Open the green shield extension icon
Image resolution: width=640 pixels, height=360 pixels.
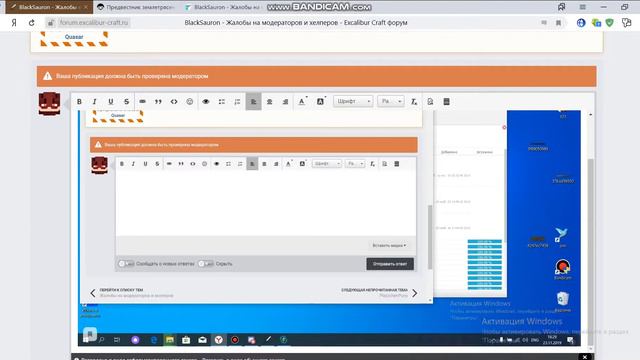coord(610,23)
